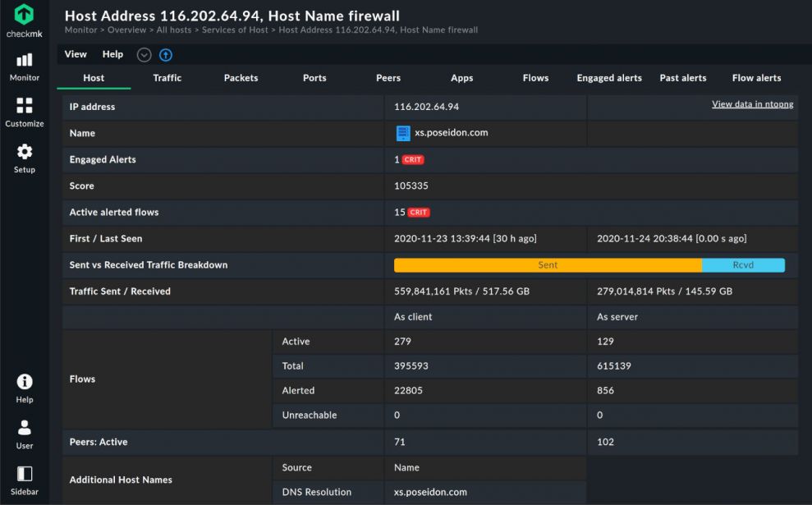Screen dimensions: 812x505
Task: Click the View data in ntopng link
Action: pos(752,104)
